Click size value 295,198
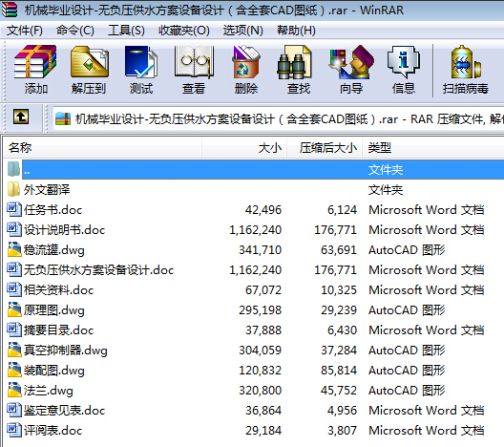The height and width of the screenshot is (447, 504). [260, 310]
